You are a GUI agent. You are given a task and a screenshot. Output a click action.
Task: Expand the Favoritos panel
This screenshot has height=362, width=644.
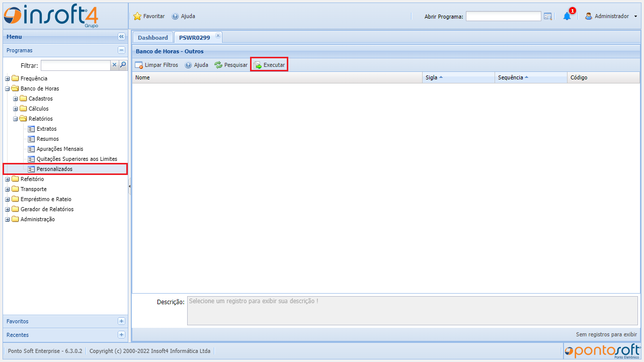[121, 321]
